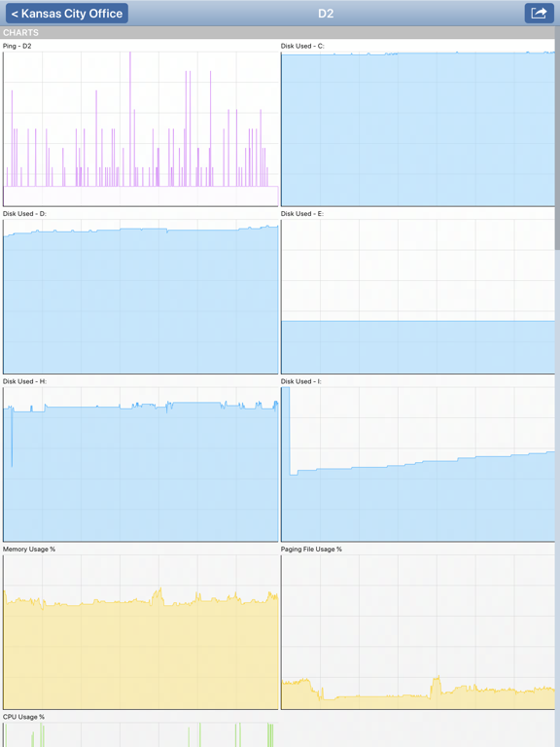Open the Disk Used - C: chart
The height and width of the screenshot is (747, 560).
click(418, 129)
